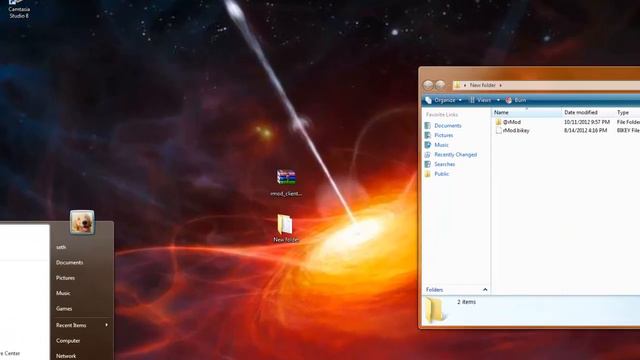
Task: Click the Documents icon in Favorite Links
Action: pyautogui.click(x=428, y=126)
